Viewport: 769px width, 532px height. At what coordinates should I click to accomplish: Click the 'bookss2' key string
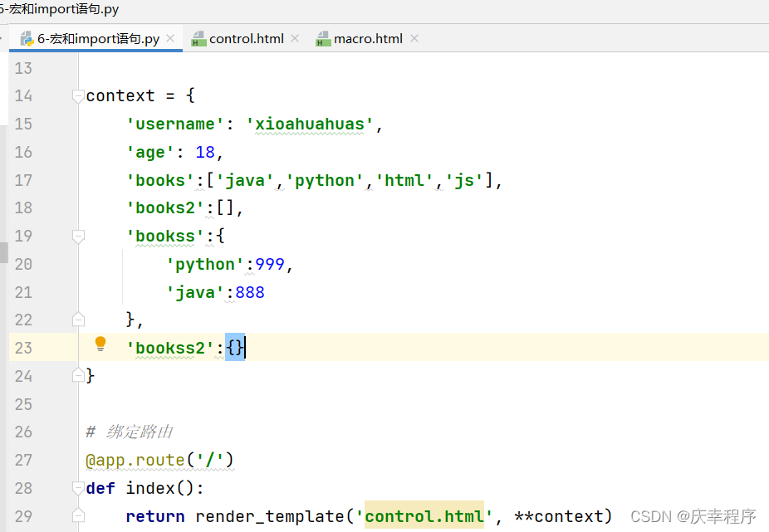(169, 348)
